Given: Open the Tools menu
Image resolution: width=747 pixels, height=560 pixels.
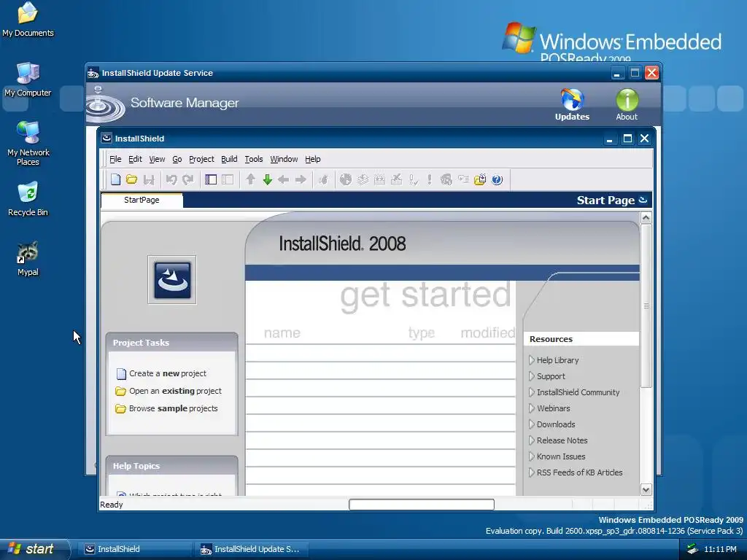Looking at the screenshot, I should point(254,159).
